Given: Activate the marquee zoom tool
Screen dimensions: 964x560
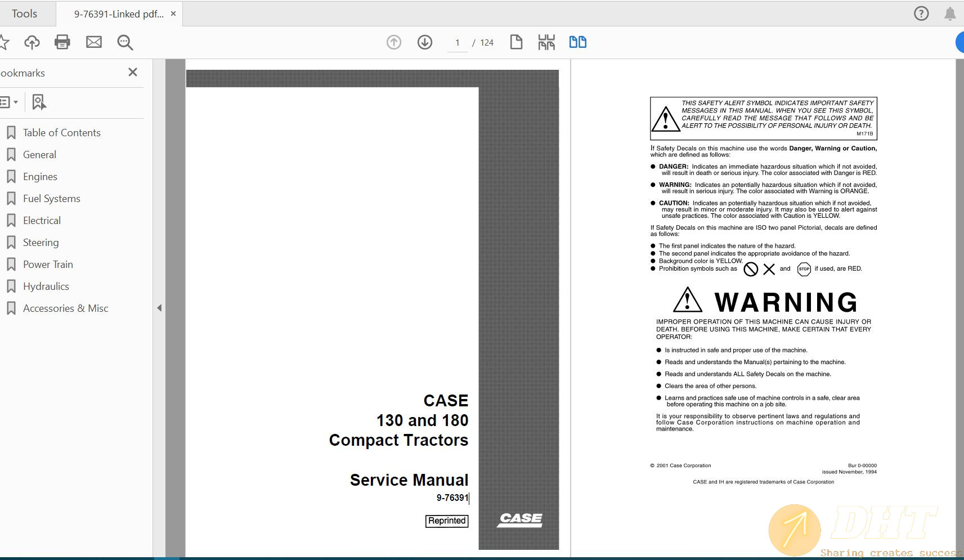Looking at the screenshot, I should (125, 42).
